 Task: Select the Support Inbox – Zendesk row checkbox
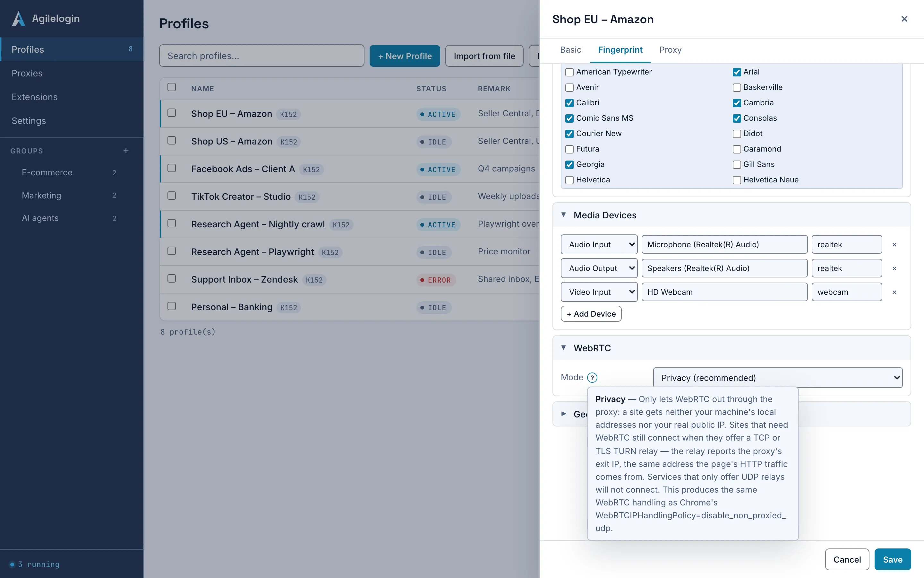(x=172, y=278)
